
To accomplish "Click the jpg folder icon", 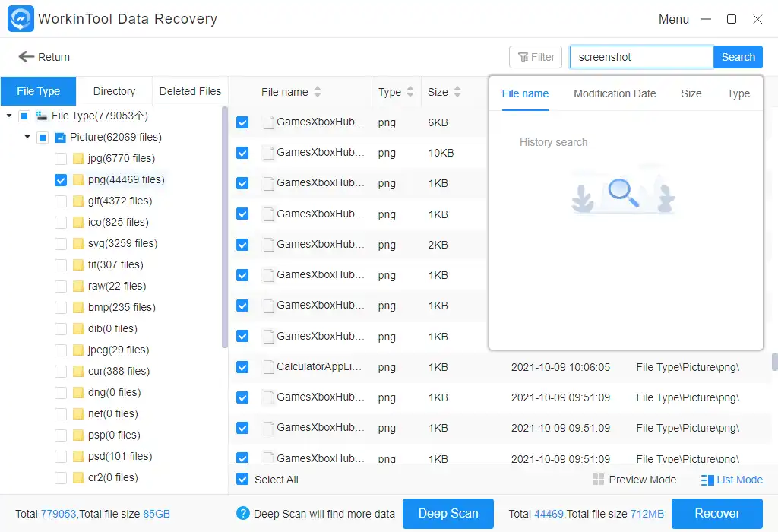I will tap(78, 158).
